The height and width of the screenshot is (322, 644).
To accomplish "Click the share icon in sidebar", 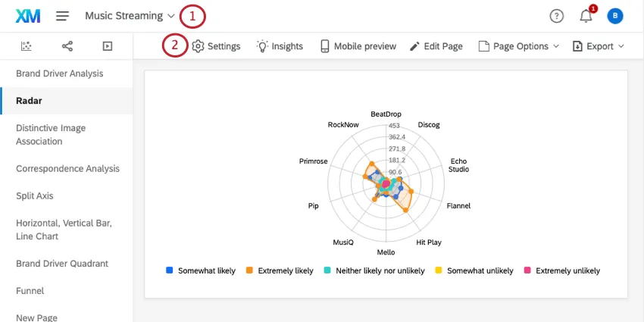I will pos(67,46).
